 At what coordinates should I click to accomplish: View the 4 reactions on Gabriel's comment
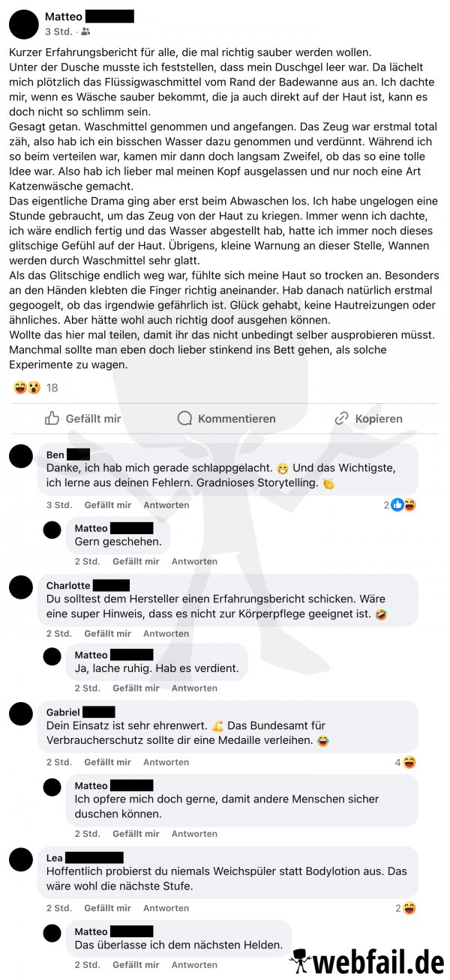point(406,762)
